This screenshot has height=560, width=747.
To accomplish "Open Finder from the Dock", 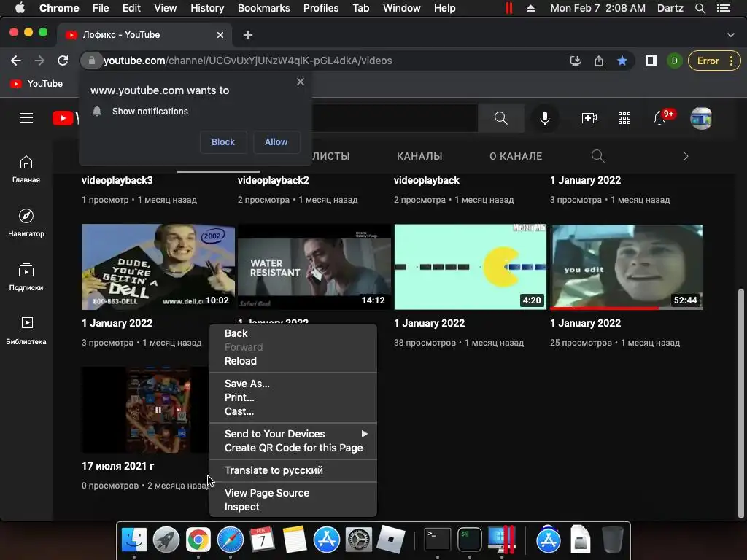I will pyautogui.click(x=134, y=540).
